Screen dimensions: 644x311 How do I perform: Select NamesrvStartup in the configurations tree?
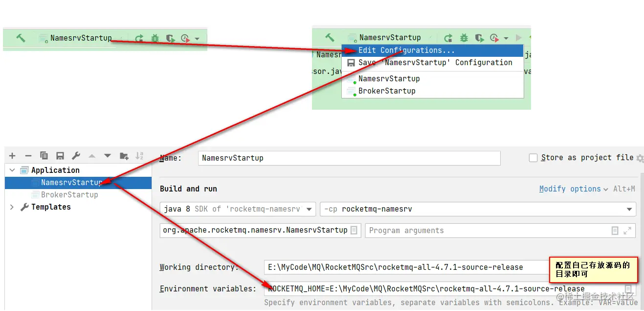tap(78, 183)
